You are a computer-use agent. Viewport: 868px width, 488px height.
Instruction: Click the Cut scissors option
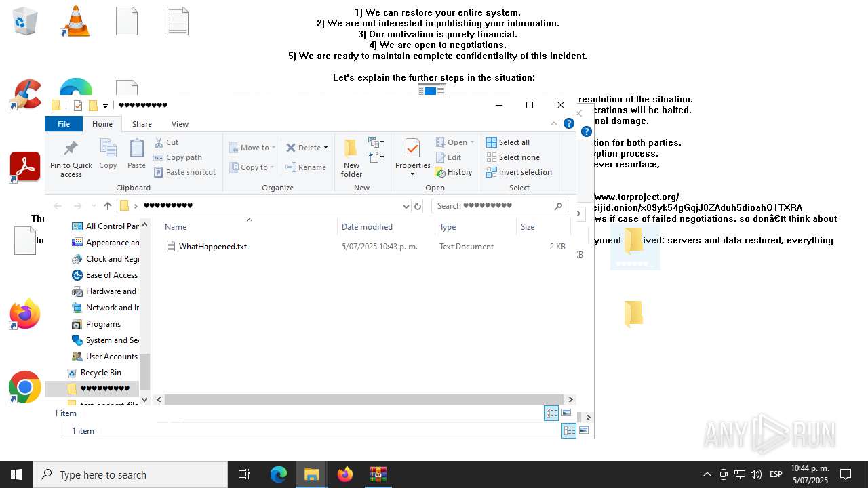[x=166, y=142]
